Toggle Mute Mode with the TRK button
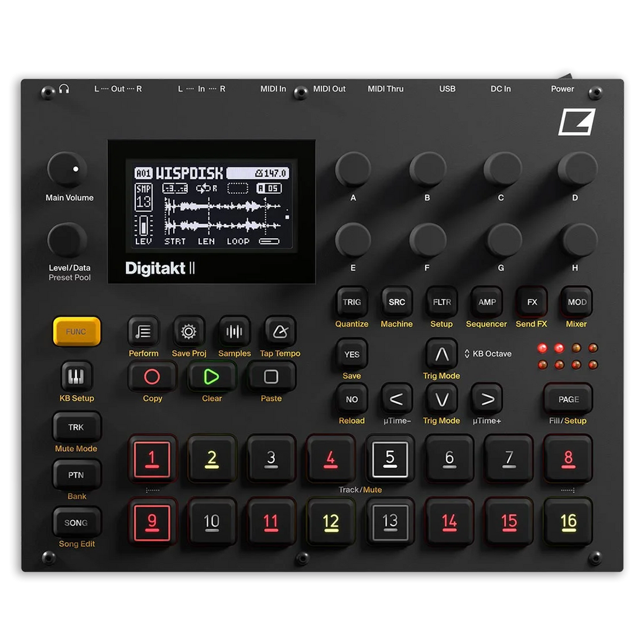 click(76, 427)
